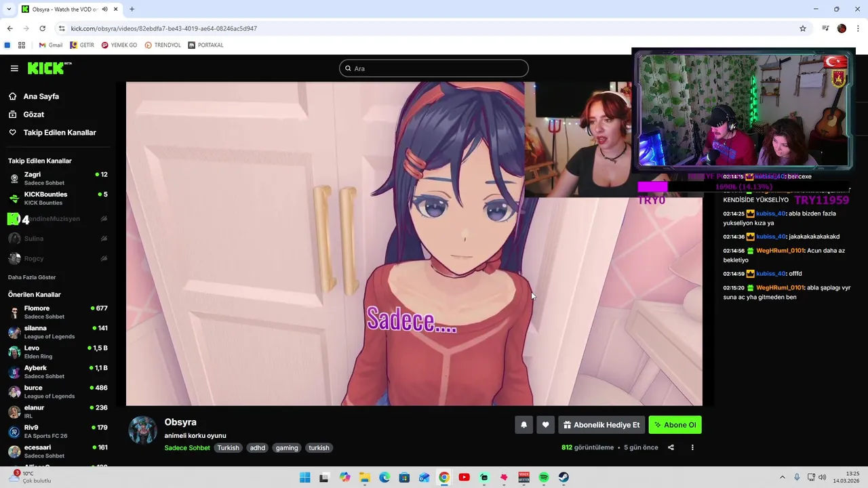This screenshot has height=488, width=868.
Task: Open Windows Start menu
Action: (305, 478)
